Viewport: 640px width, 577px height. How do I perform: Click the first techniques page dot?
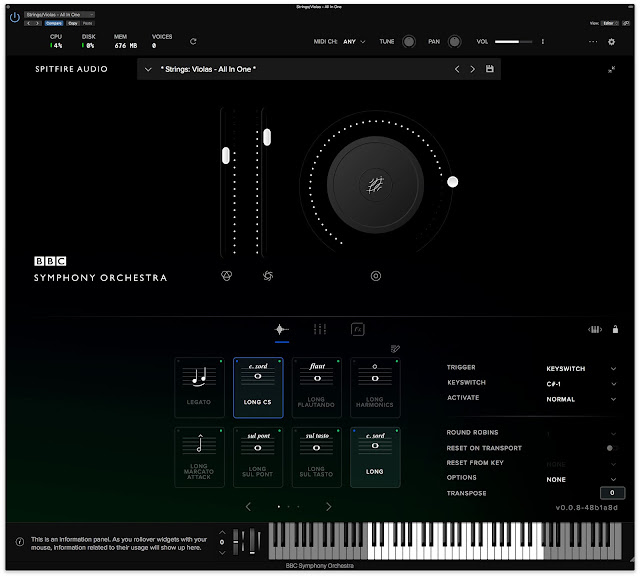pos(279,506)
